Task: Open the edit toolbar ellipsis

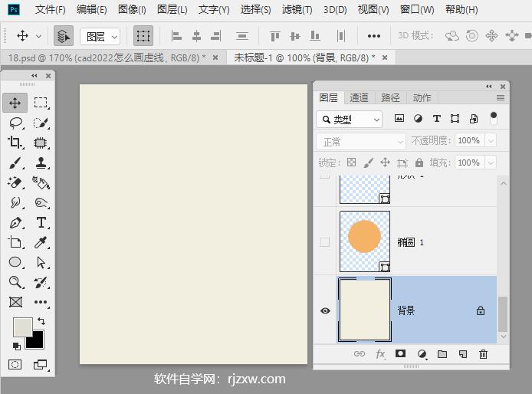Action: pyautogui.click(x=41, y=302)
